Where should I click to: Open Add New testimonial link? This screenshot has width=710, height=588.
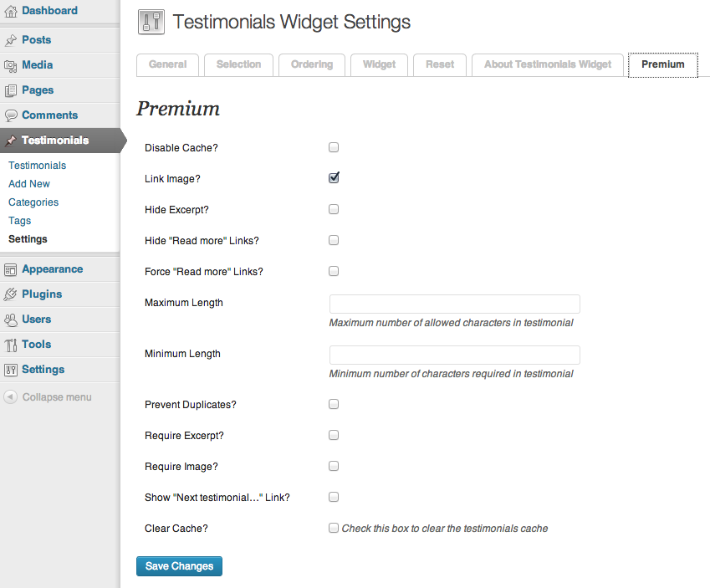point(29,184)
